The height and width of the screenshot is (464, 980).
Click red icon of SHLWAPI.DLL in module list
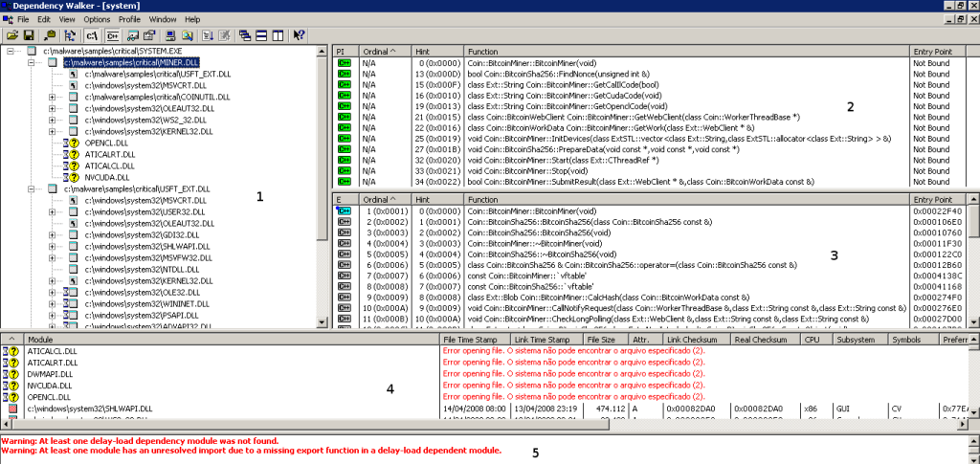(x=11, y=409)
